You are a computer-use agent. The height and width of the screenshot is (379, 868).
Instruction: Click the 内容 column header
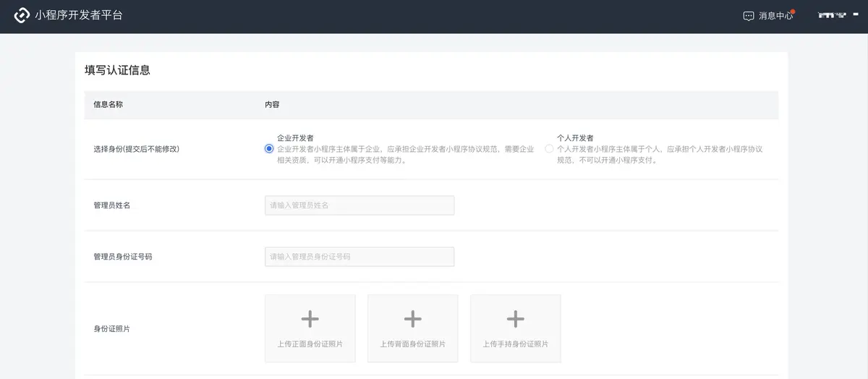click(x=272, y=105)
